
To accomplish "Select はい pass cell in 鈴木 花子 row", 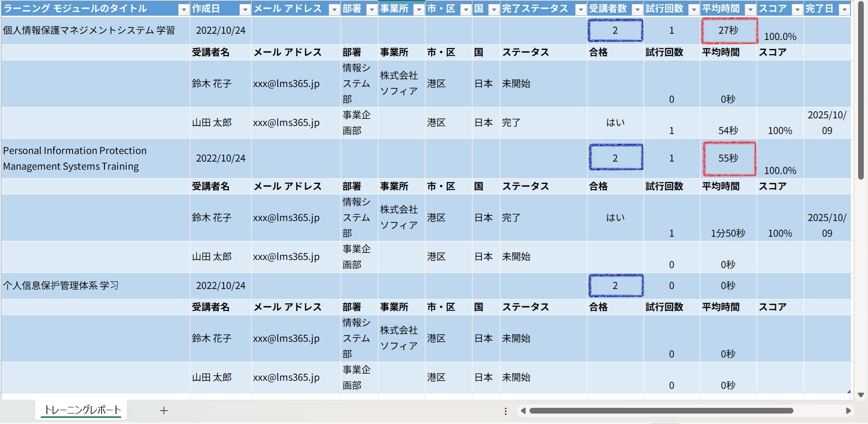I will point(615,218).
